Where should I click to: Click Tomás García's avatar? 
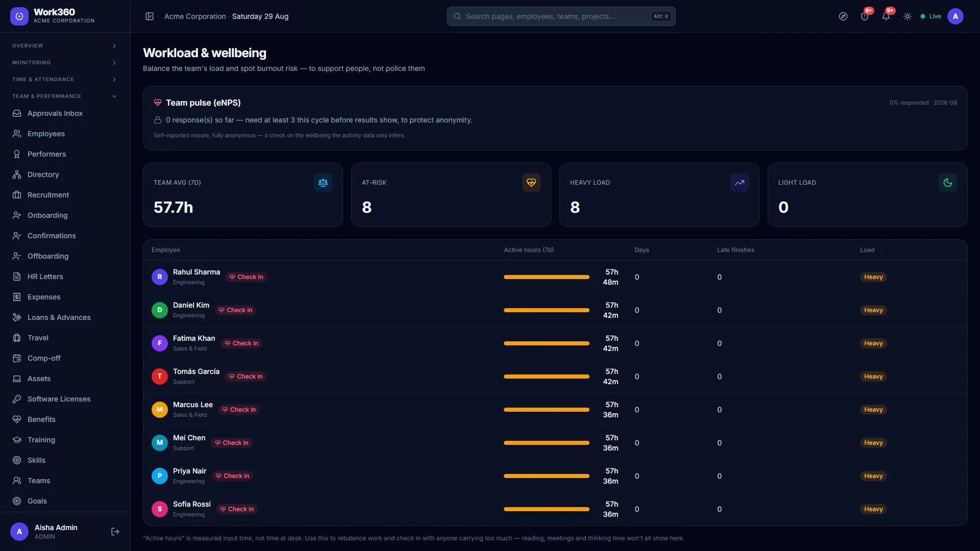[x=160, y=377]
